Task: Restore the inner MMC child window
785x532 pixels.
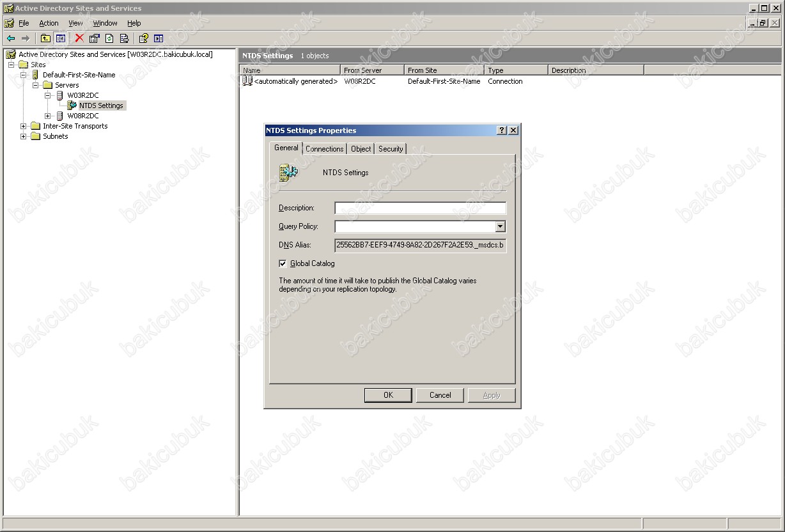Action: [x=763, y=23]
